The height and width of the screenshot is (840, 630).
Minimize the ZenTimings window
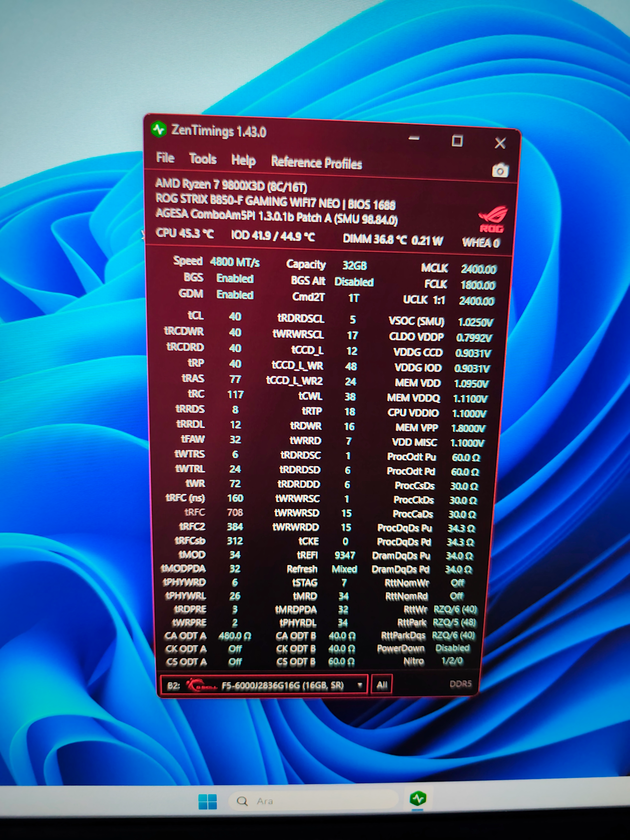414,138
